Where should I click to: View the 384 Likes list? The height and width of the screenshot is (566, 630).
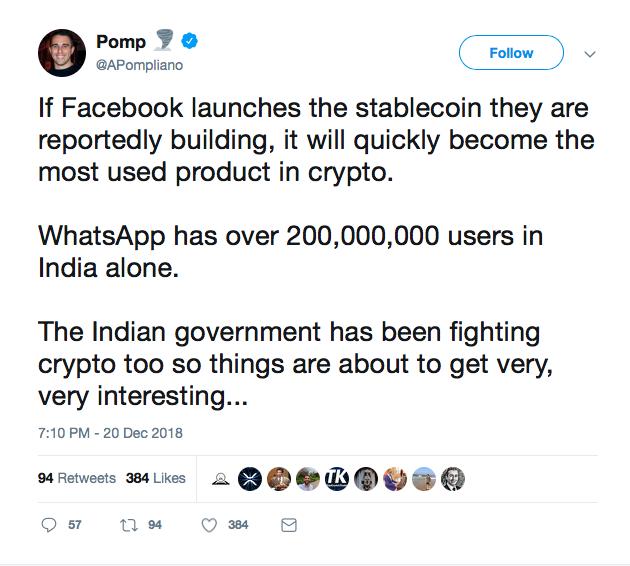tap(156, 478)
